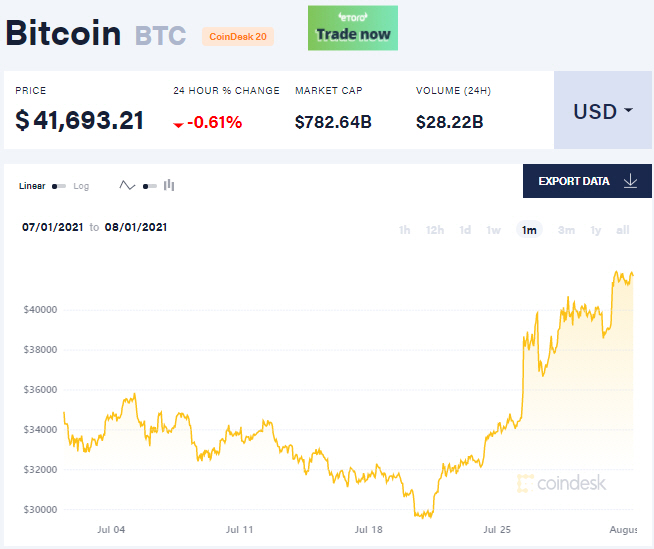654x549 pixels.
Task: Show all-time price history
Action: click(623, 230)
